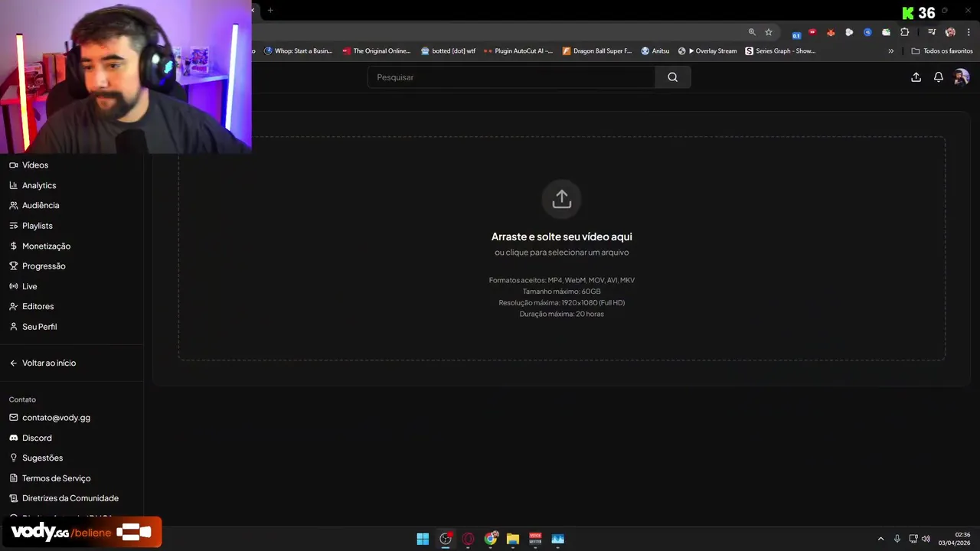The width and height of the screenshot is (980, 551).
Task: Click Voltar ao início back link
Action: (42, 363)
